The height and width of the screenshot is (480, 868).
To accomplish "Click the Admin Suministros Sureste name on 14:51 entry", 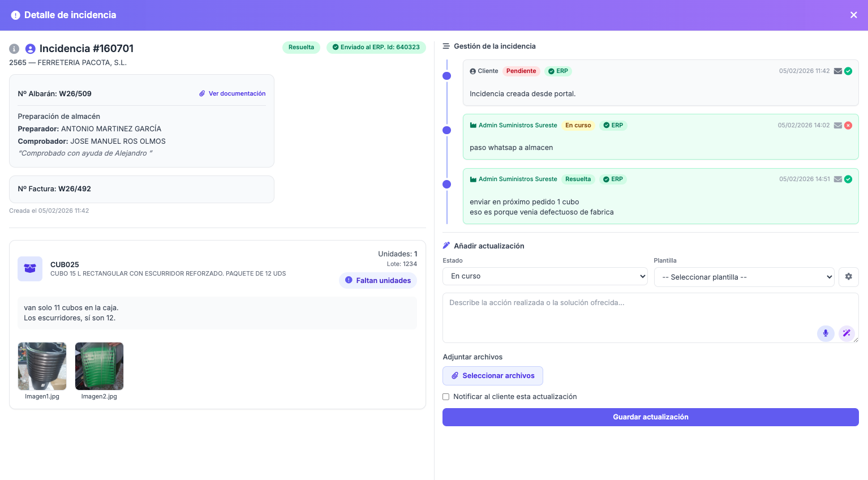I will click(x=518, y=179).
